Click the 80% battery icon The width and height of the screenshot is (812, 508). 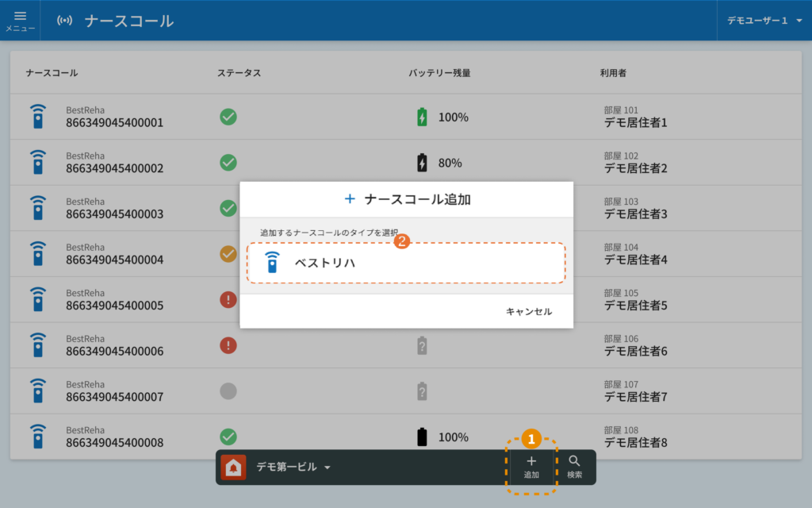[422, 163]
